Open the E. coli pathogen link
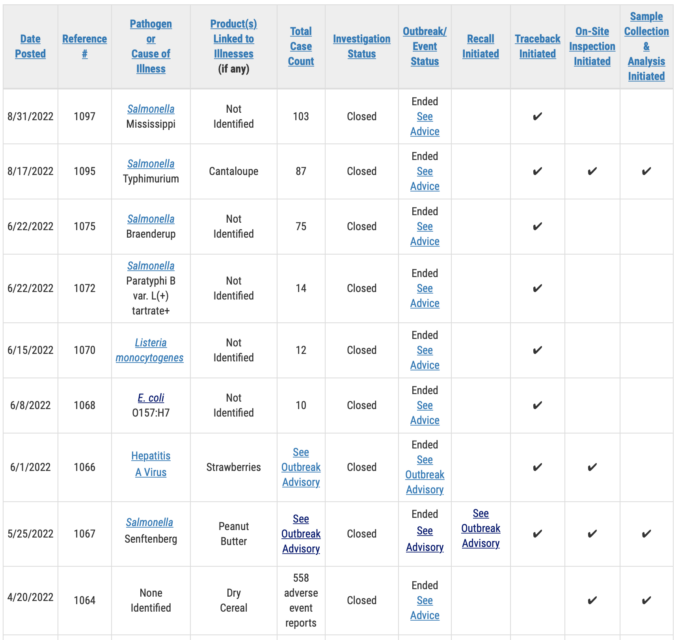Image resolution: width=678 pixels, height=640 pixels. pyautogui.click(x=151, y=398)
